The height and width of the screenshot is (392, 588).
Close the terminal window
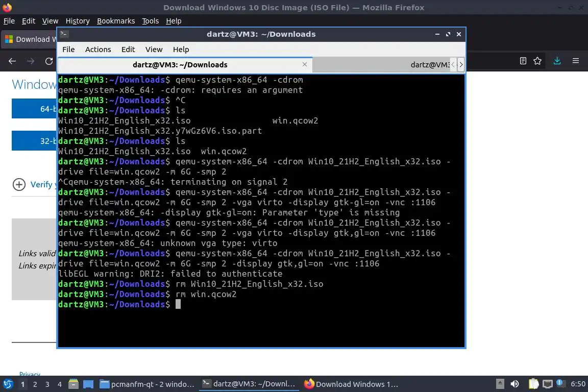click(x=459, y=34)
